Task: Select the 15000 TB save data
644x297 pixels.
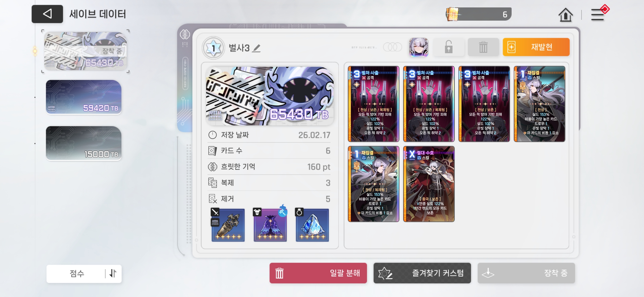Action: [84, 143]
